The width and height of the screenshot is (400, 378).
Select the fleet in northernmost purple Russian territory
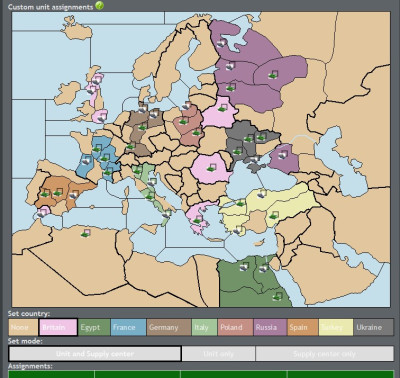coord(221,43)
